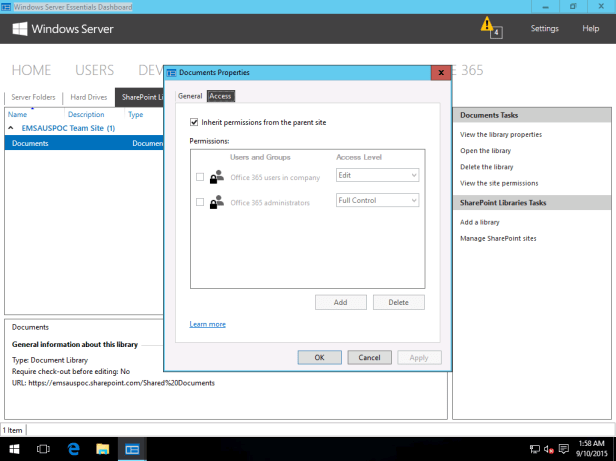
Task: Check the Office 365 users in company box
Action: click(200, 177)
